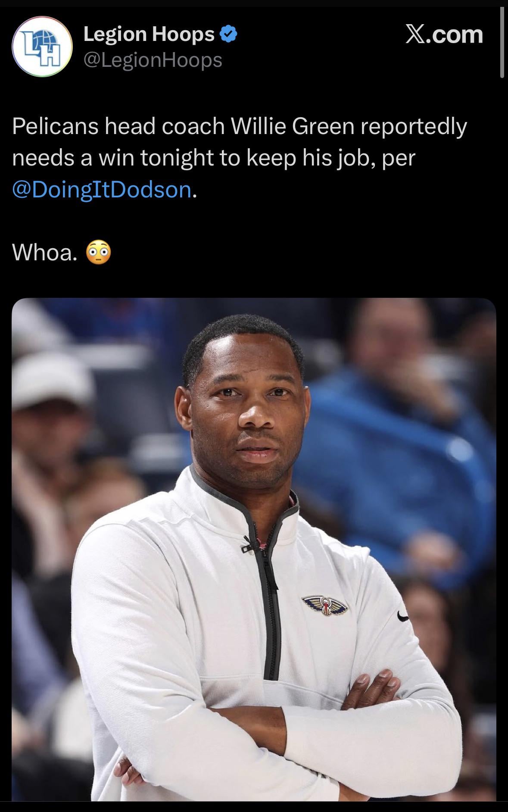Viewport: 508px width, 812px height.
Task: Click the 'Whoa.' text
Action: pyautogui.click(x=45, y=253)
